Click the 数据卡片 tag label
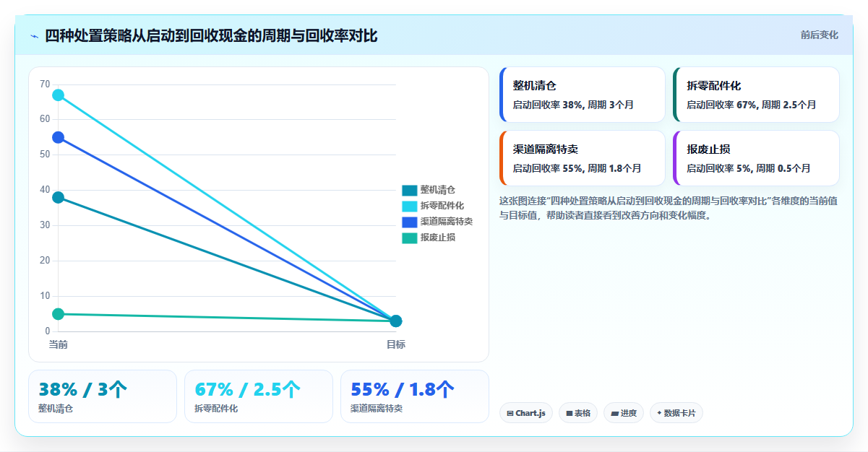 pyautogui.click(x=680, y=413)
